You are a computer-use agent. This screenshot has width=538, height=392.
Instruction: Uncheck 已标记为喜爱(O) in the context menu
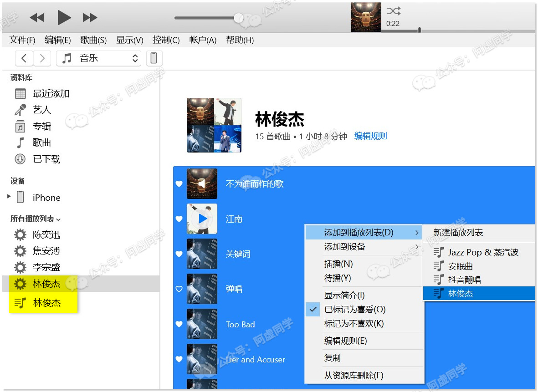pos(364,309)
